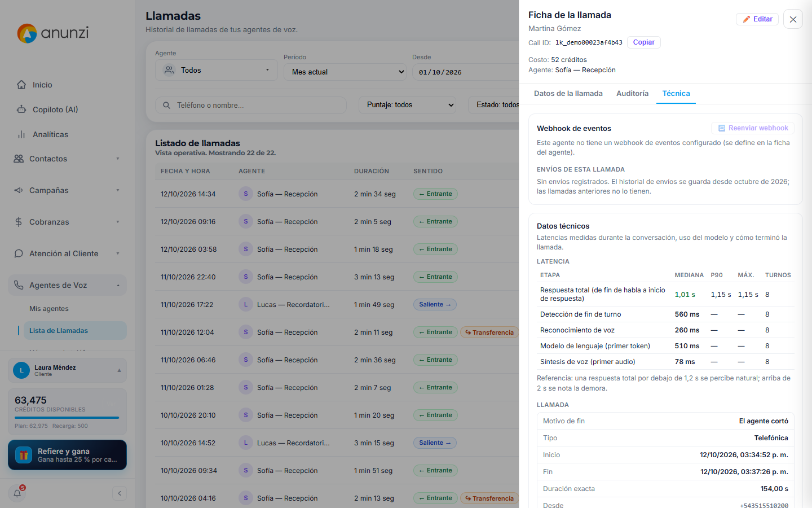Click the L avatar for the 11/10/2026 17:22 call
812x508 pixels.
246,305
